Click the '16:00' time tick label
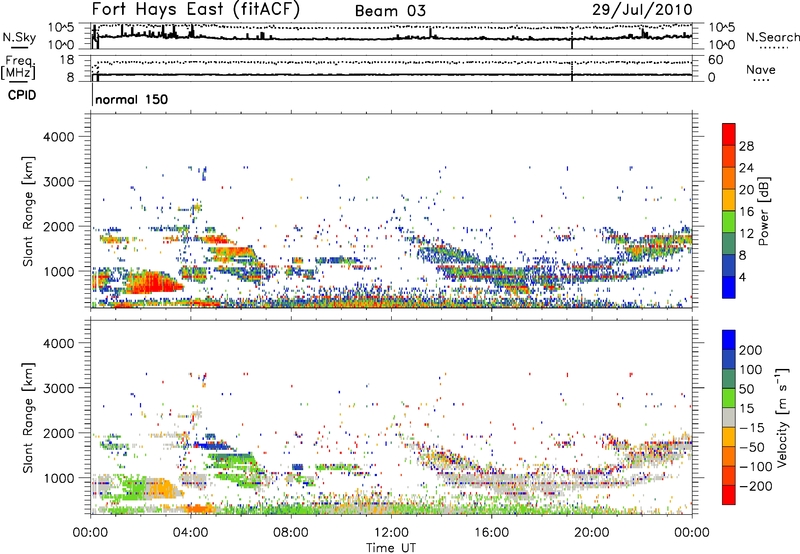Screen dimensions: 800x554 491,533
